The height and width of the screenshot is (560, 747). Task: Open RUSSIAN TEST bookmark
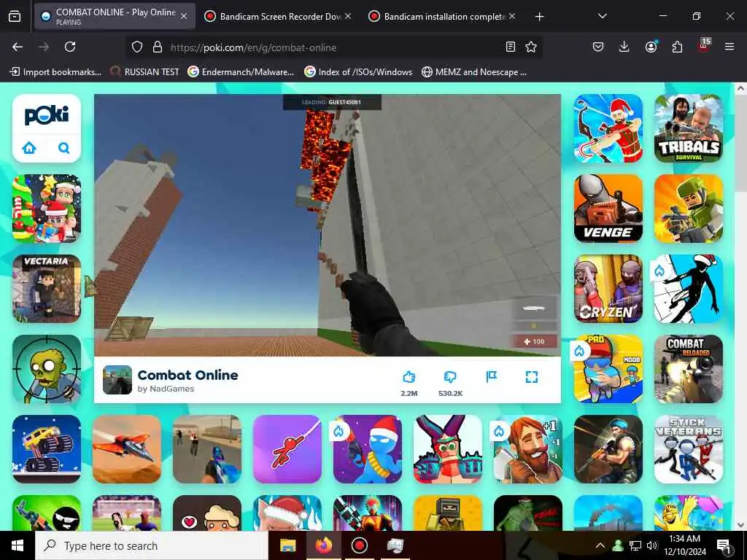tap(144, 72)
